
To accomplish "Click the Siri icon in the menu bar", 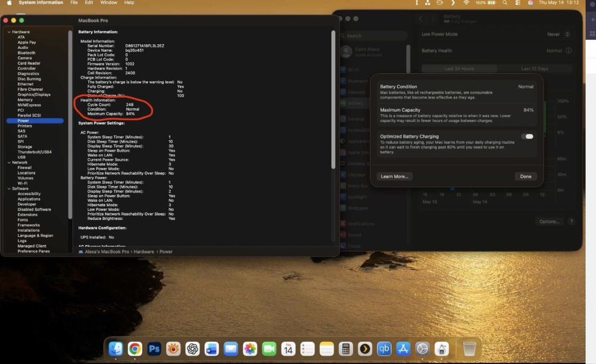I will [530, 2].
